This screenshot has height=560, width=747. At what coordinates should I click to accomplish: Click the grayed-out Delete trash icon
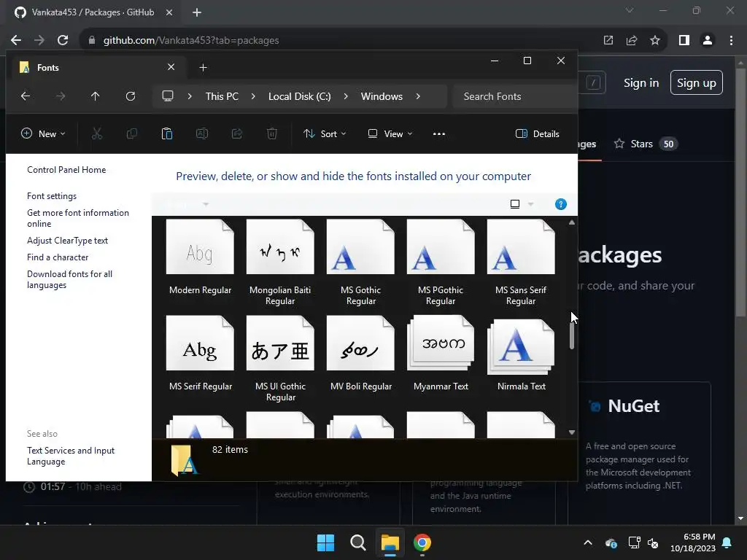[272, 134]
